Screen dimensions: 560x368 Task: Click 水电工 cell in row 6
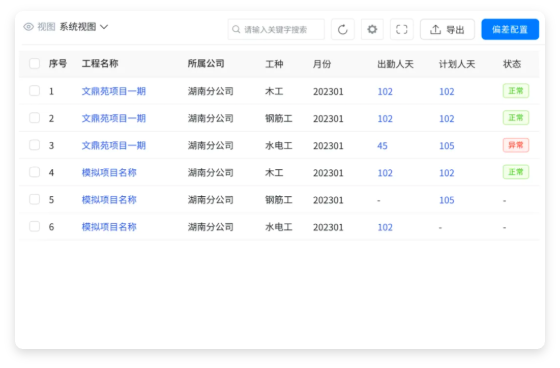pos(279,227)
